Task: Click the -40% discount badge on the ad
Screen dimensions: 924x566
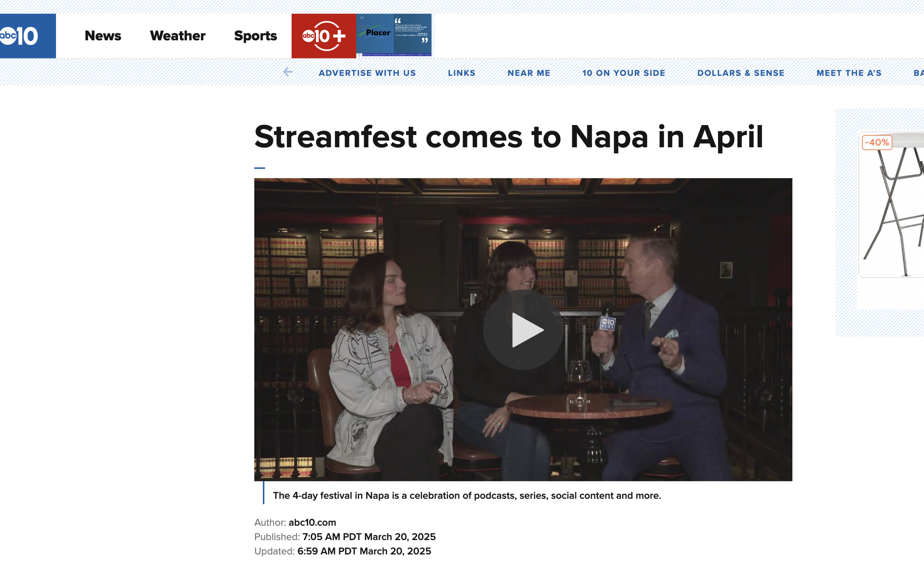Action: click(876, 142)
